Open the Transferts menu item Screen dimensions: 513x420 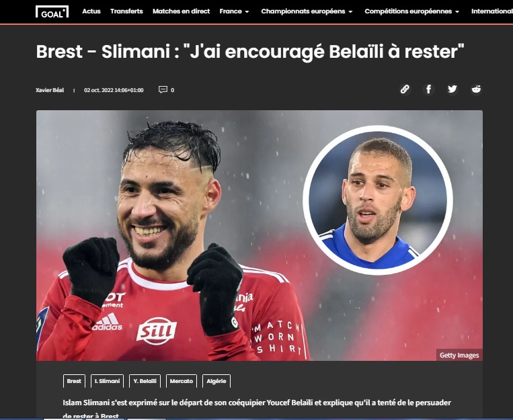[126, 11]
